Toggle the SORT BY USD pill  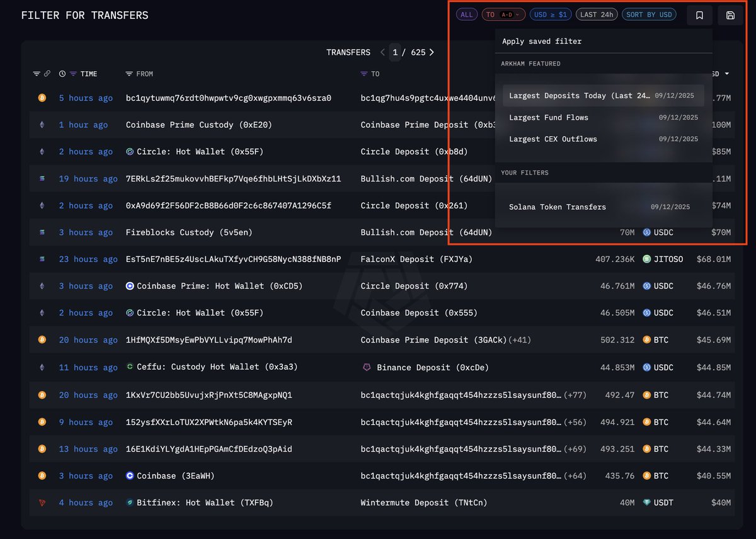(650, 14)
